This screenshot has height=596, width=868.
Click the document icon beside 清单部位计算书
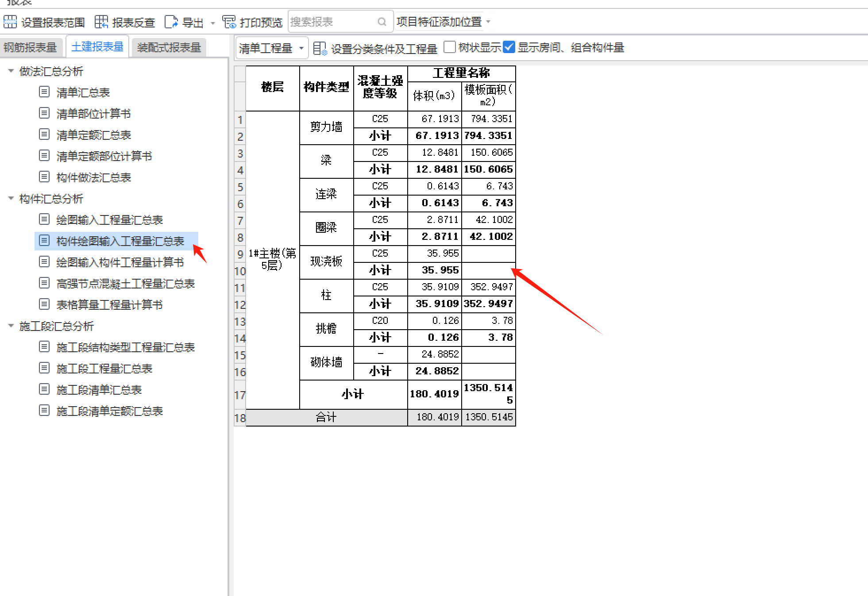(44, 113)
